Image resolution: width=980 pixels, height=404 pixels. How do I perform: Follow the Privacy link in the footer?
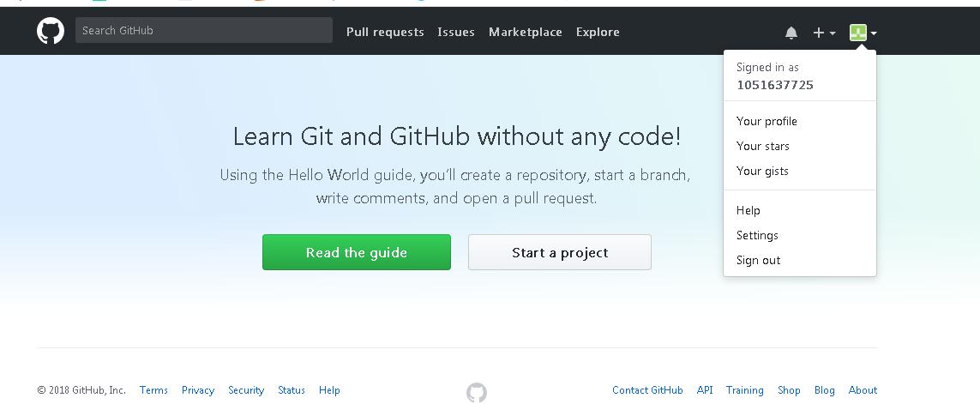pyautogui.click(x=198, y=390)
